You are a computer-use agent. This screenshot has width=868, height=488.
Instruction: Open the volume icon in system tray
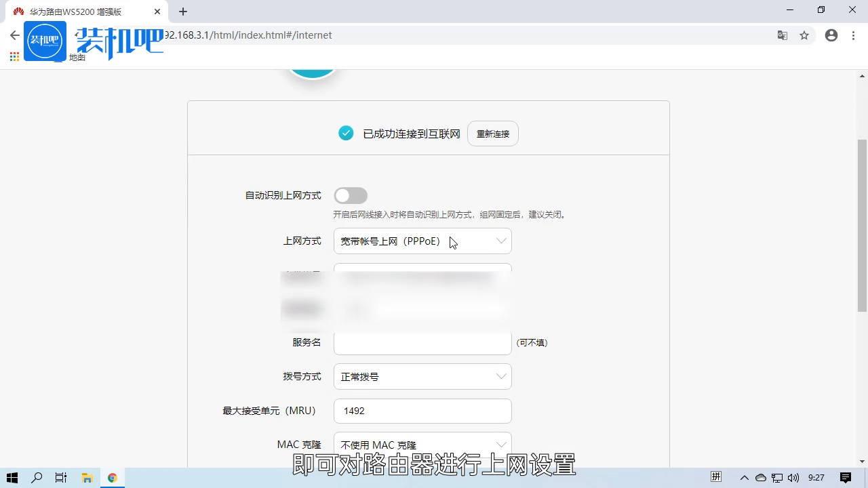coord(793,478)
